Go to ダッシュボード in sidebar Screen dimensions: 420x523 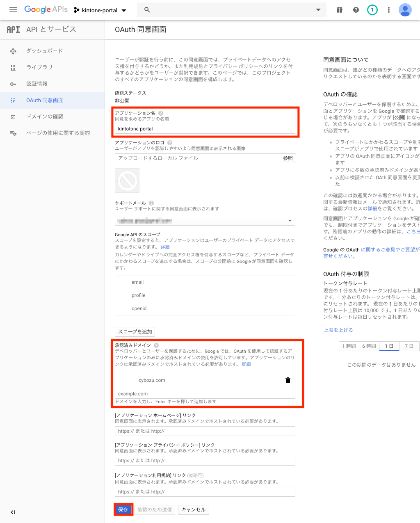(44, 51)
